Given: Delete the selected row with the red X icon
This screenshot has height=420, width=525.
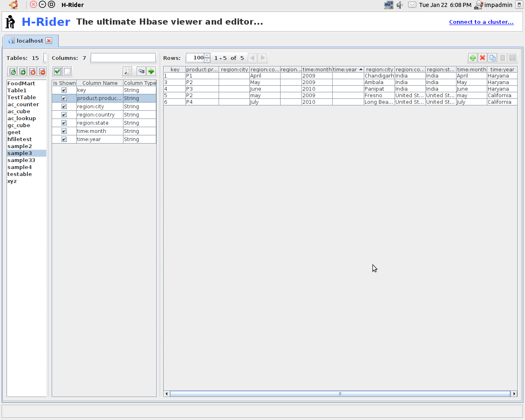Looking at the screenshot, I should tap(482, 58).
